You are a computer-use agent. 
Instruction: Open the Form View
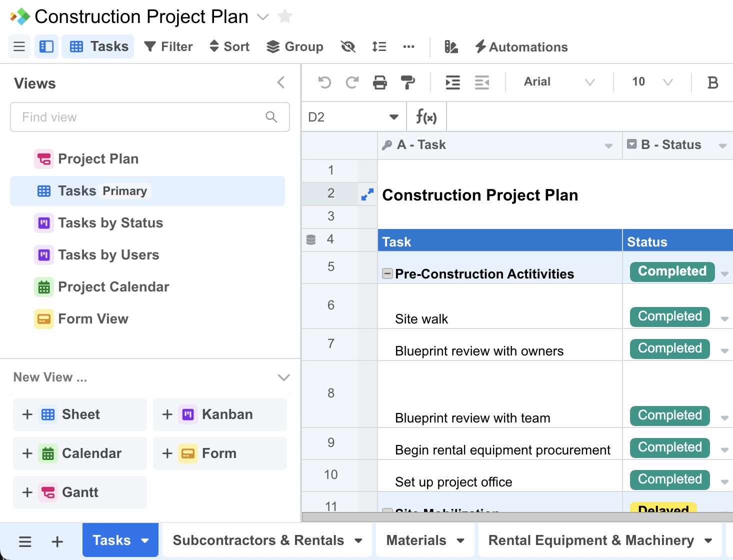click(147, 319)
